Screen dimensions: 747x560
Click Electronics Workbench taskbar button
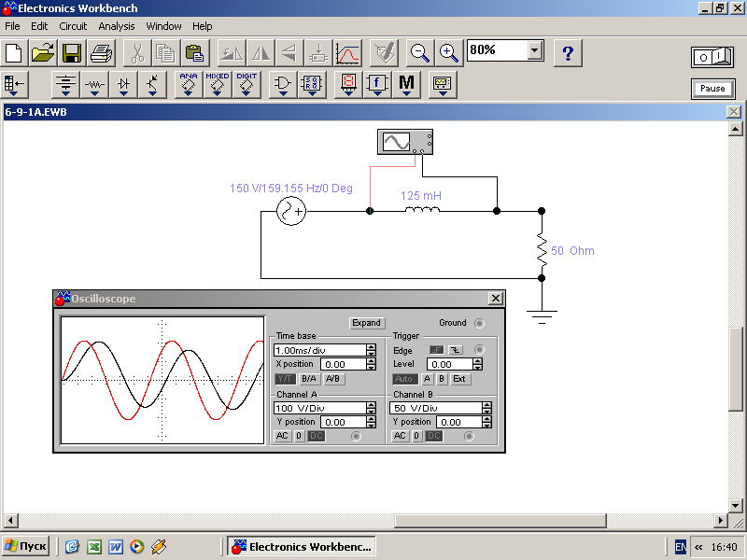pyautogui.click(x=302, y=547)
